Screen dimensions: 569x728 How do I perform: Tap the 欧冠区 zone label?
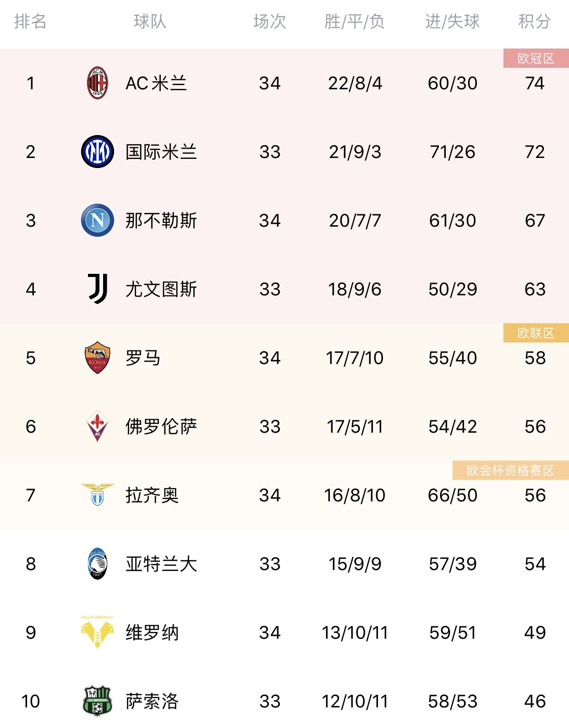536,58
